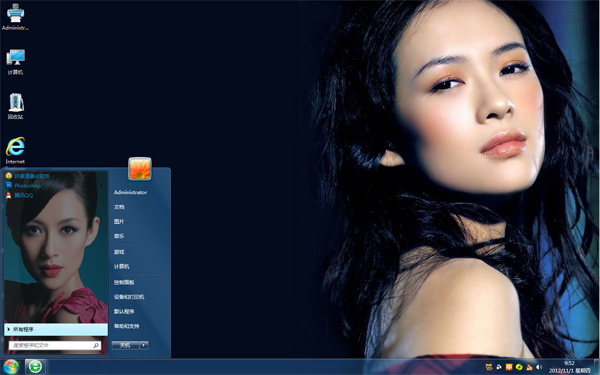Open the 计算机 desktop icon
Viewport: 600px width, 375px height.
(x=15, y=62)
